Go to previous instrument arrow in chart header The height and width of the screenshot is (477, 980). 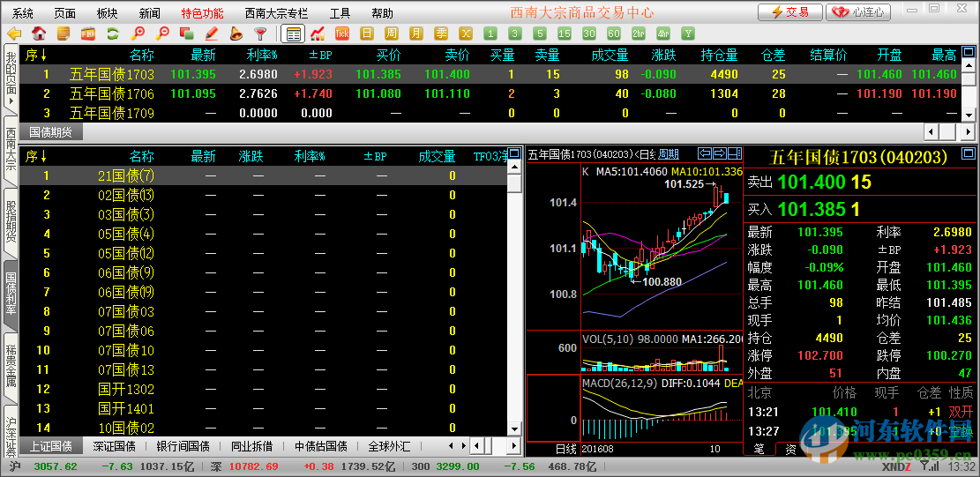tap(705, 153)
